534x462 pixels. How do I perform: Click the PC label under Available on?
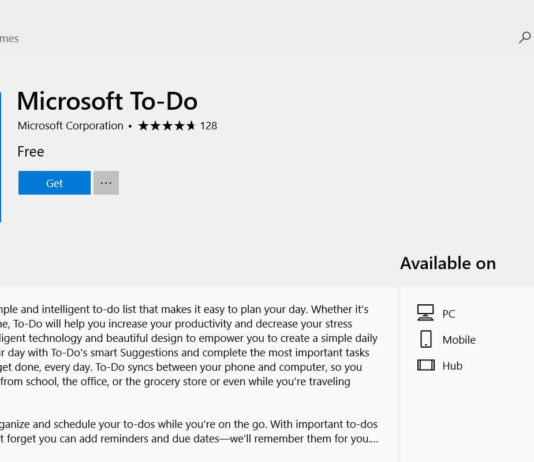pyautogui.click(x=449, y=314)
